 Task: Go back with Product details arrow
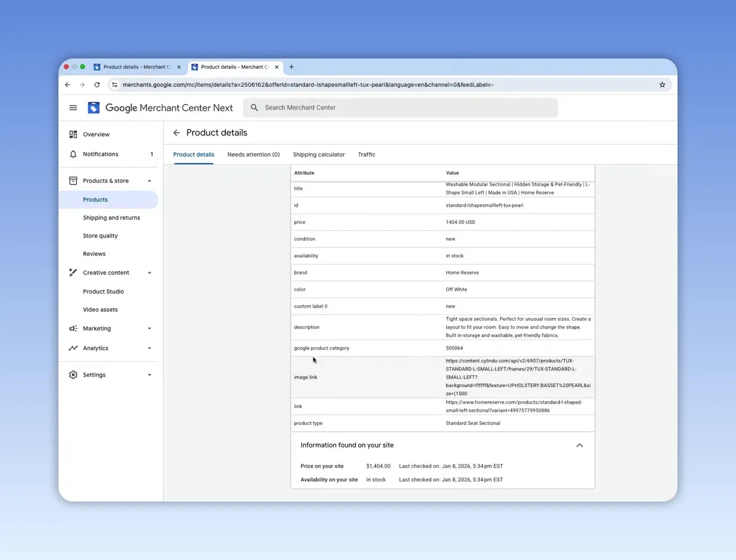coord(177,133)
